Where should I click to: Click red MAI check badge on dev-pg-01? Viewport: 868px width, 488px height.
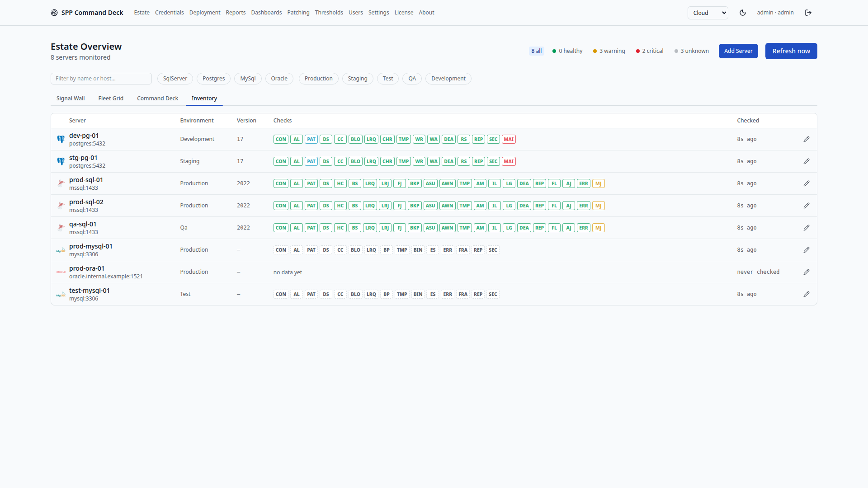tap(509, 139)
